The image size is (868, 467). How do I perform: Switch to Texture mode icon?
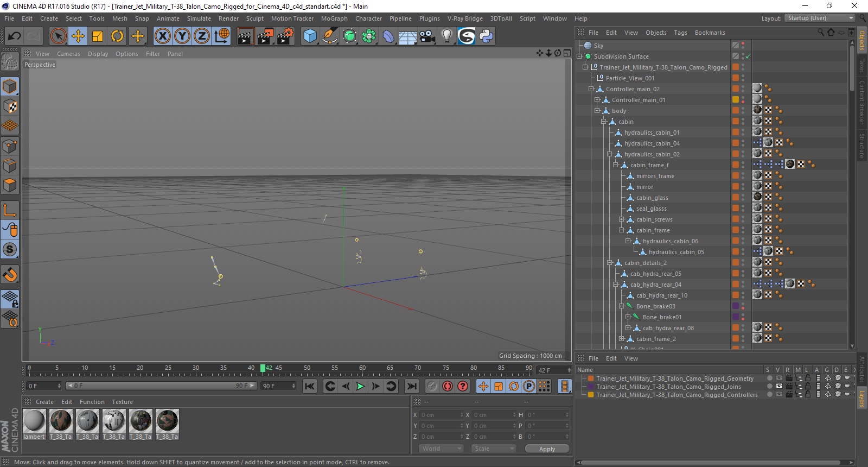[x=10, y=106]
